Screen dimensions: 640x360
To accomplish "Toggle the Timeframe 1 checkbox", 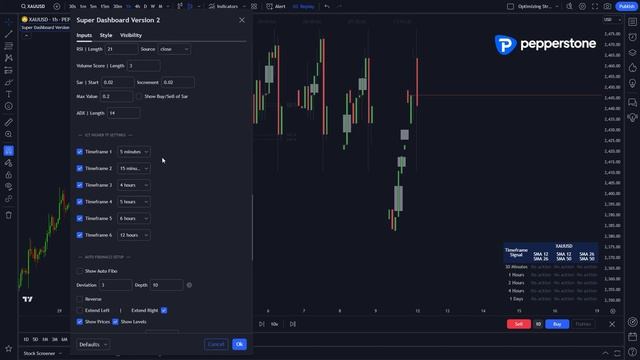I will coord(80,152).
